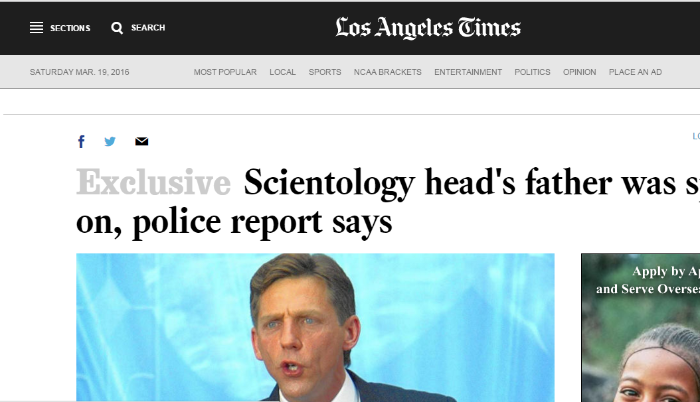Click the Saturday Mar. 19 date text
Image resolution: width=700 pixels, height=402 pixels.
(79, 72)
